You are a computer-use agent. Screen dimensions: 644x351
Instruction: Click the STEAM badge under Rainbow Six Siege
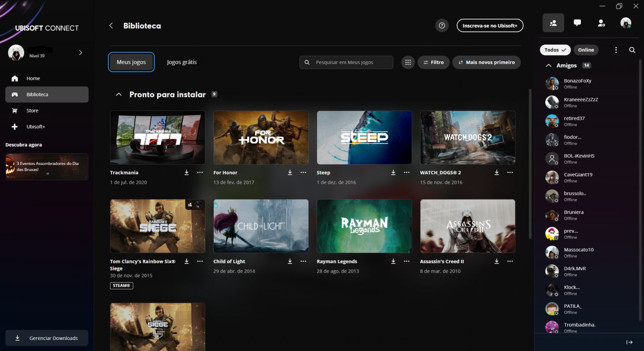(122, 285)
